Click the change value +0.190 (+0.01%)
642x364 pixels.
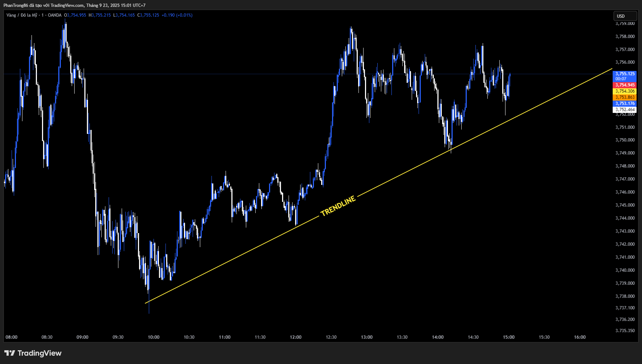pos(177,15)
